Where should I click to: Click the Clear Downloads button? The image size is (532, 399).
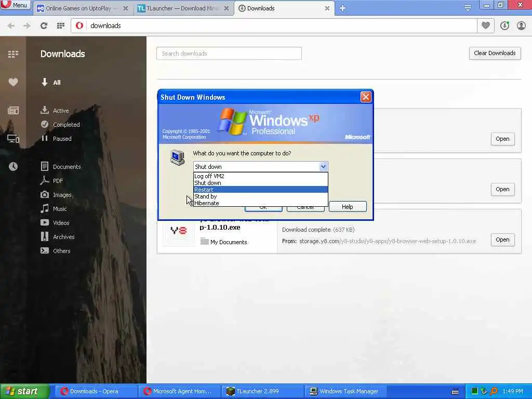[495, 54]
